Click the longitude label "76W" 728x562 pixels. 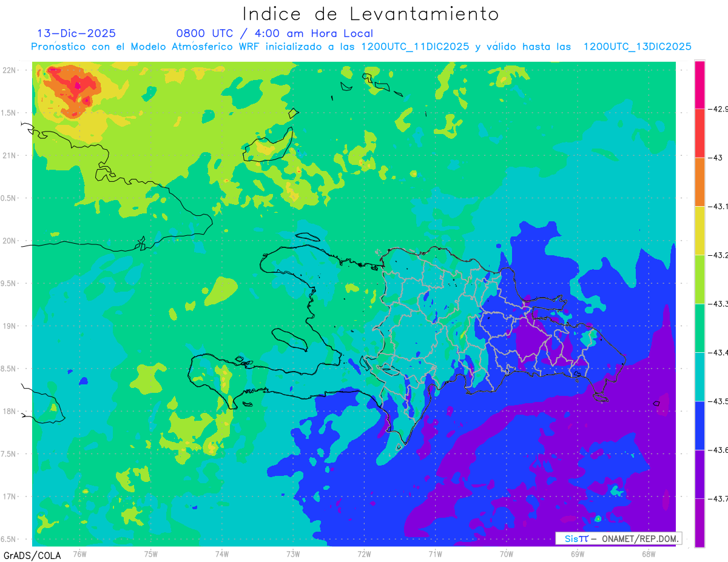[x=79, y=554]
